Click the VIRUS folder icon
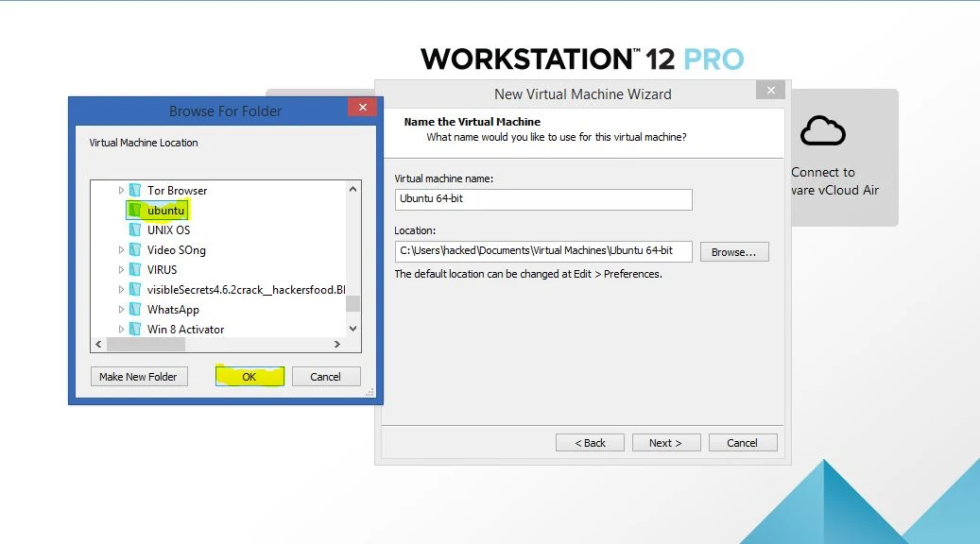The width and height of the screenshot is (980, 544). coord(135,270)
